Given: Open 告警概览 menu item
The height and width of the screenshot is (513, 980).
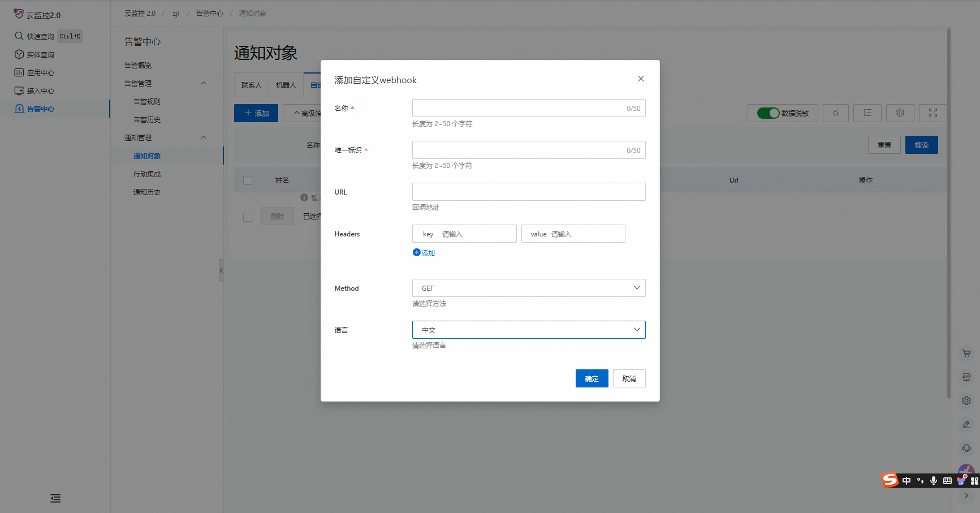Looking at the screenshot, I should (x=138, y=65).
